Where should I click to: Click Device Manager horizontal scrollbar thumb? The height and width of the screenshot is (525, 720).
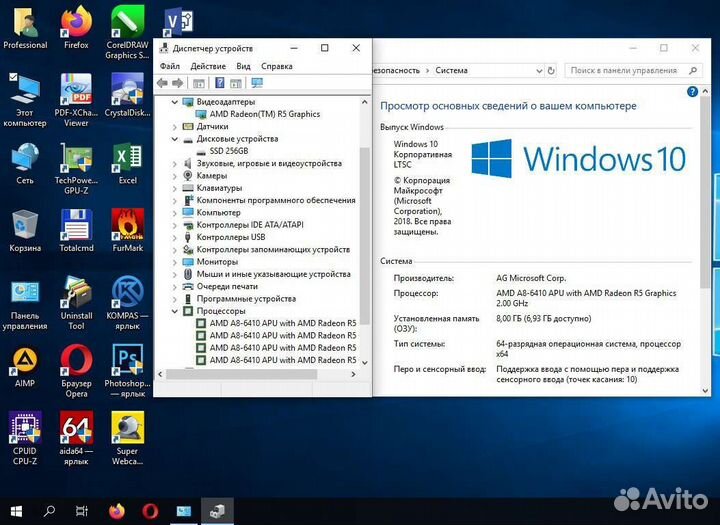point(242,374)
